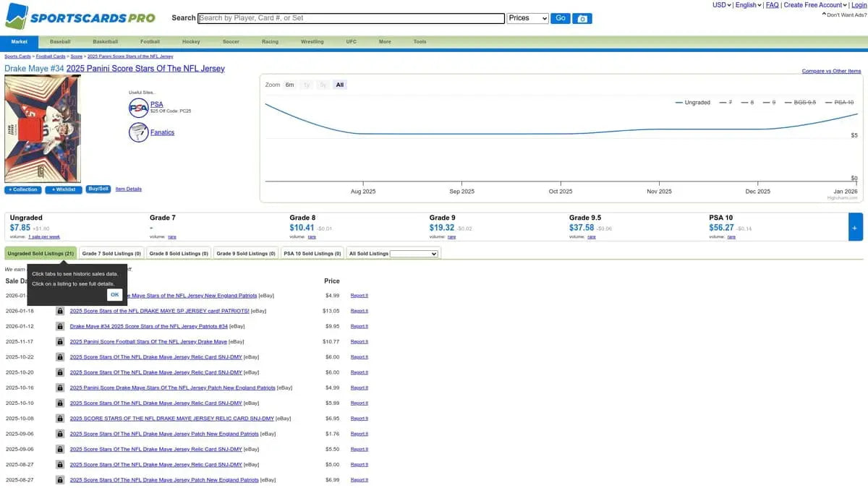Open the $10.77 Panini Score Football listing

coord(148,341)
